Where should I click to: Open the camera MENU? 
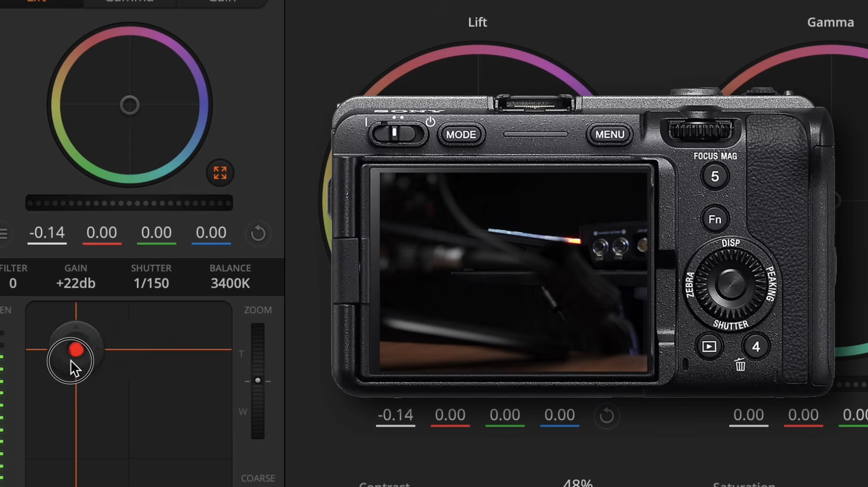pyautogui.click(x=609, y=134)
